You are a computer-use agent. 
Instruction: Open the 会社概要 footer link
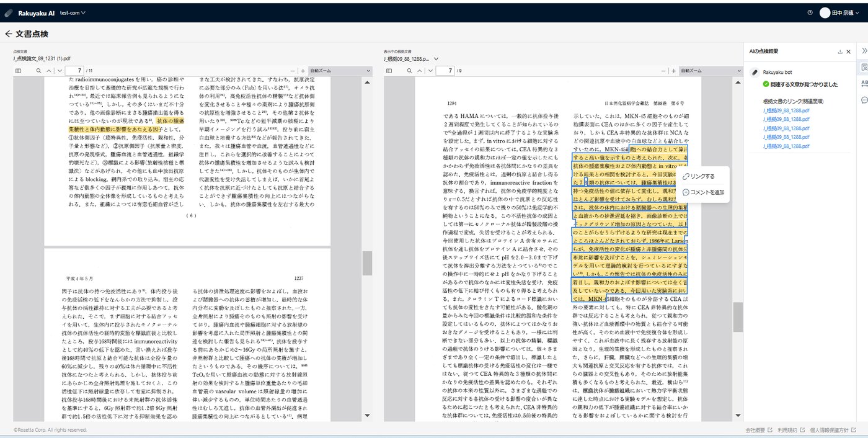pos(759,430)
